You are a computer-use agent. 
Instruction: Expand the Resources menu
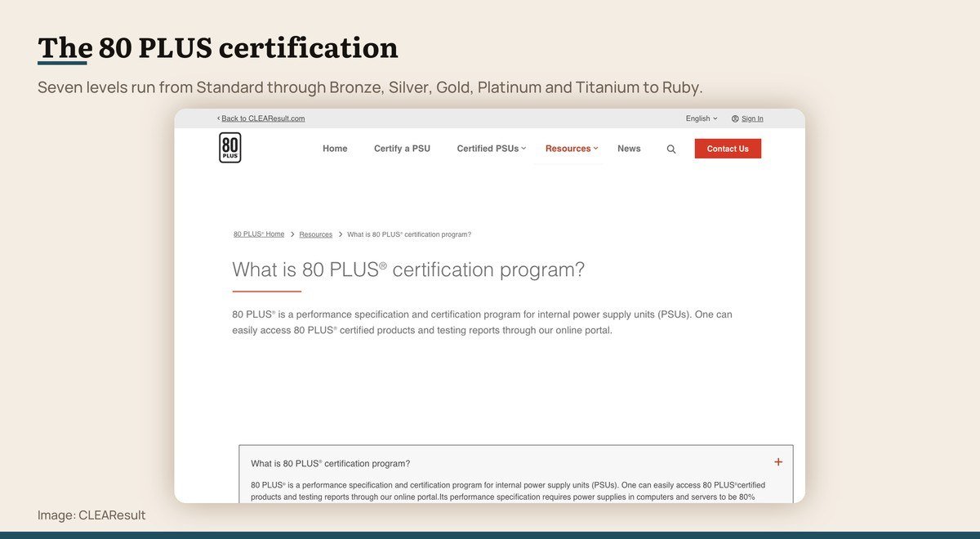click(x=572, y=149)
